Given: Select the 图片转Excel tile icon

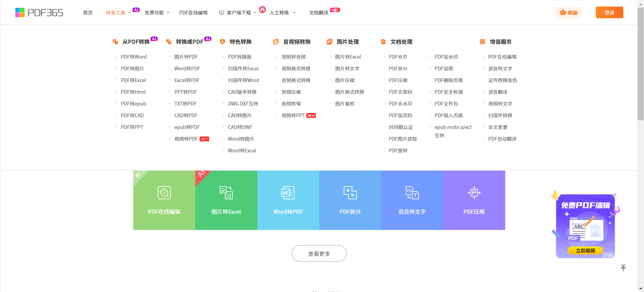Looking at the screenshot, I should tap(226, 193).
